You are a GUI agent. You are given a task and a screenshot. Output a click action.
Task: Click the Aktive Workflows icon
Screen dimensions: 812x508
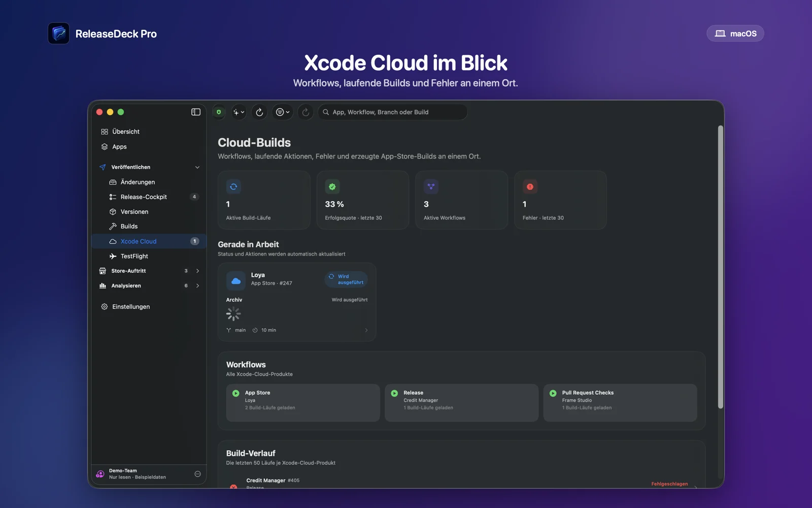431,186
